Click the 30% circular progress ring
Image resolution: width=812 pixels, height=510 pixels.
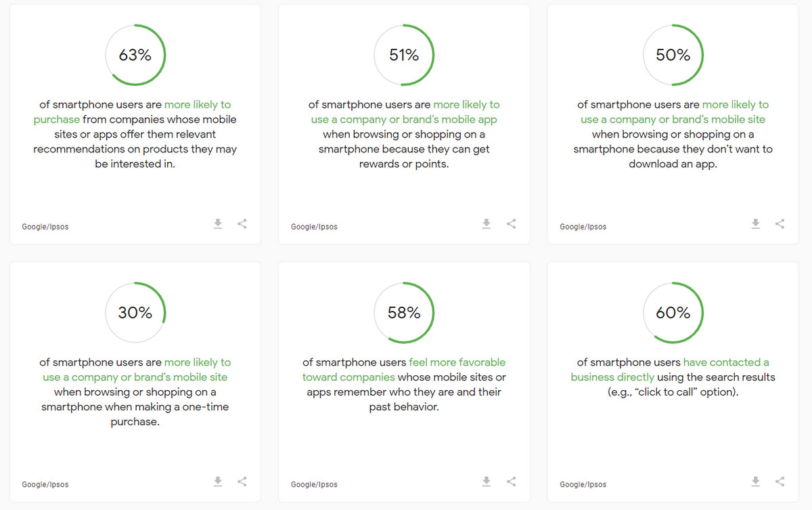[135, 313]
